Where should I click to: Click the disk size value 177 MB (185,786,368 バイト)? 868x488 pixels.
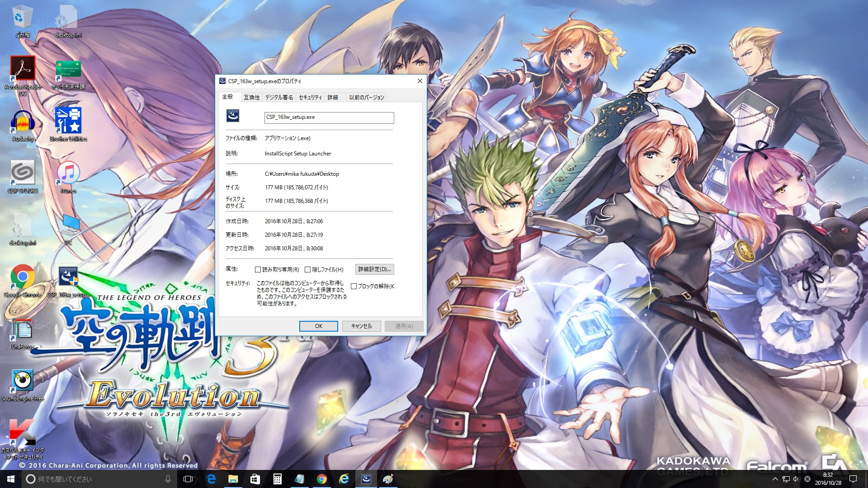[297, 201]
